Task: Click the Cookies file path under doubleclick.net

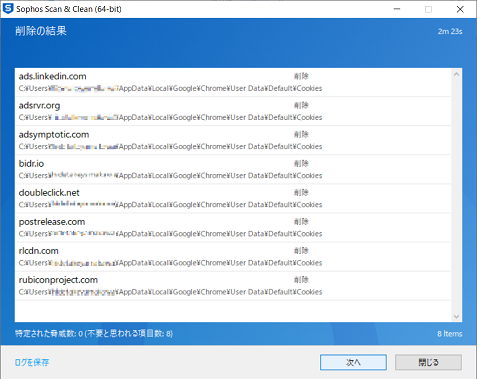Action: [x=170, y=204]
